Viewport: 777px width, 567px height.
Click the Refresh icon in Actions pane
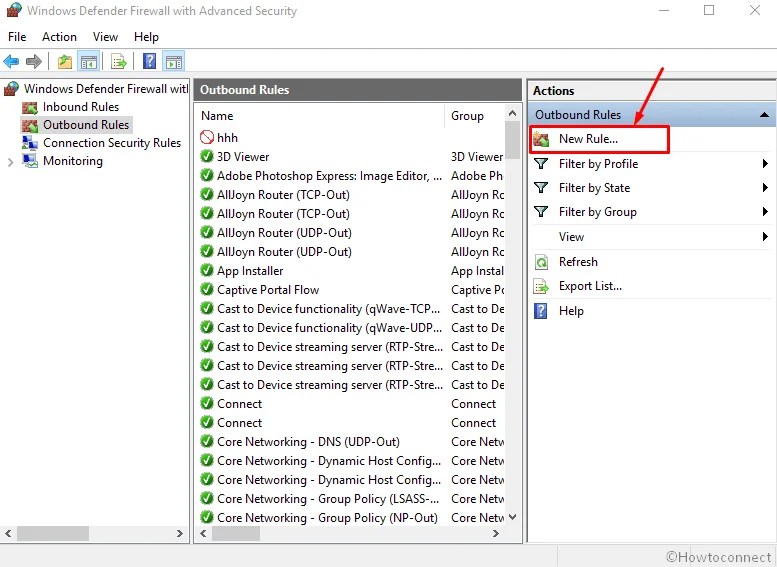pos(541,262)
